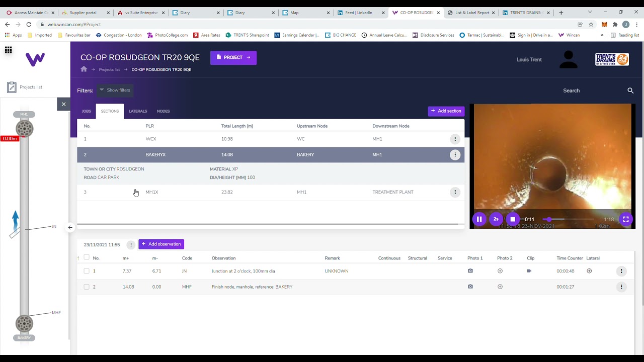Click the Add observation button

(162, 244)
